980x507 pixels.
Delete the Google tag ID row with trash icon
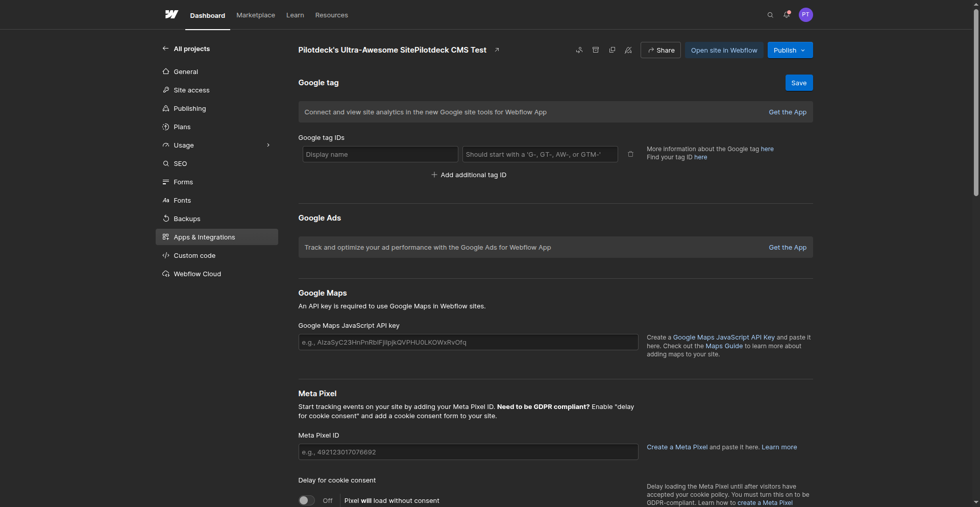coord(630,154)
